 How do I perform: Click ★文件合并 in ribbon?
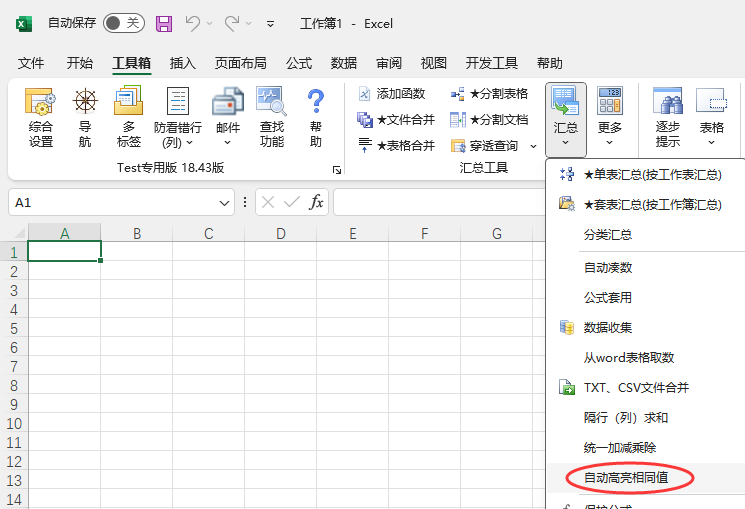tap(396, 120)
